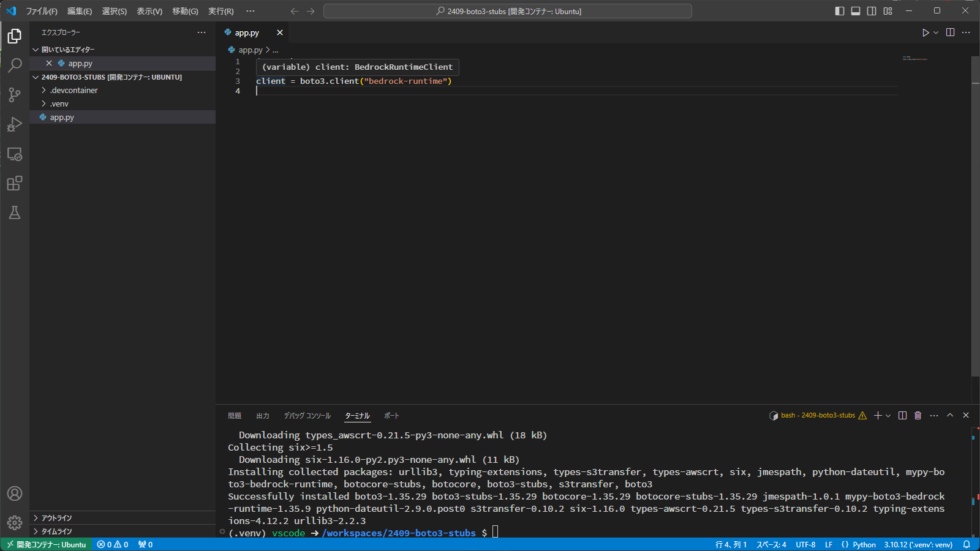Open the 移動(G) menu
980x551 pixels.
pyautogui.click(x=185, y=11)
